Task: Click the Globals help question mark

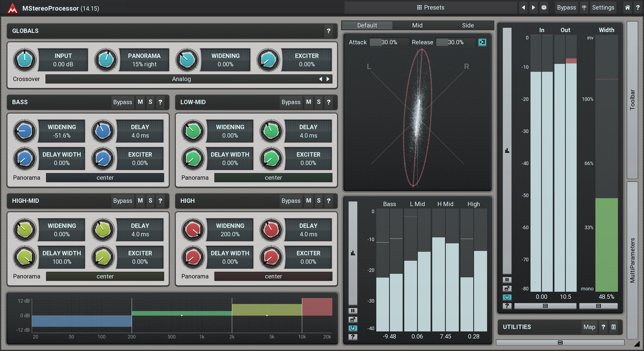Action: 329,31
